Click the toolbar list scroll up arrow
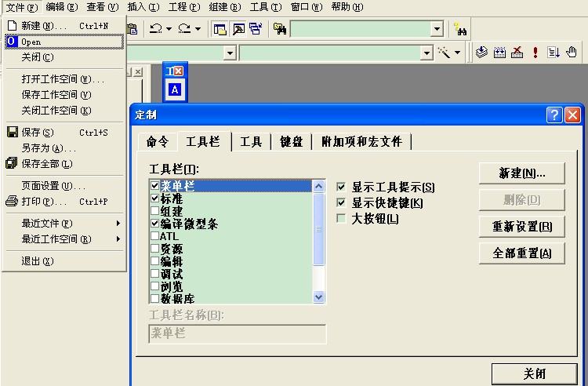This screenshot has height=386, width=588. pos(319,186)
